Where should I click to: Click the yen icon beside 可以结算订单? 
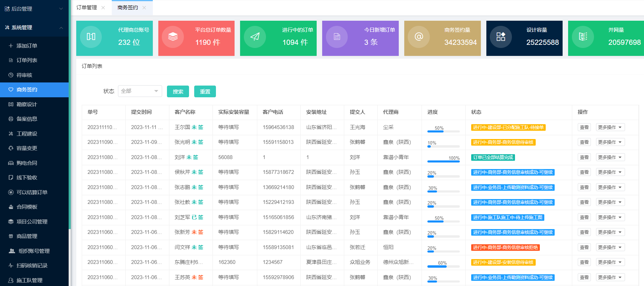pos(11,192)
